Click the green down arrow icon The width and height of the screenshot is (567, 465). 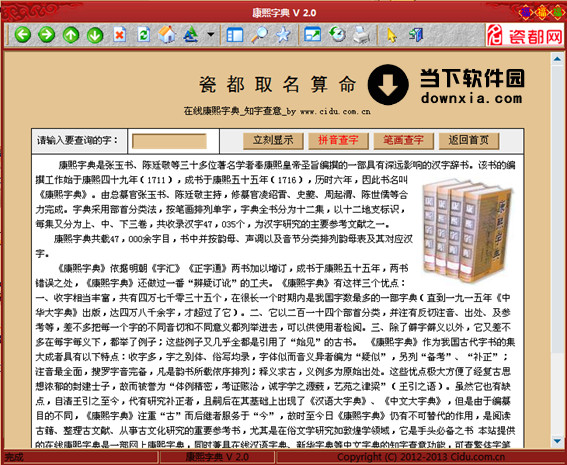pos(95,35)
